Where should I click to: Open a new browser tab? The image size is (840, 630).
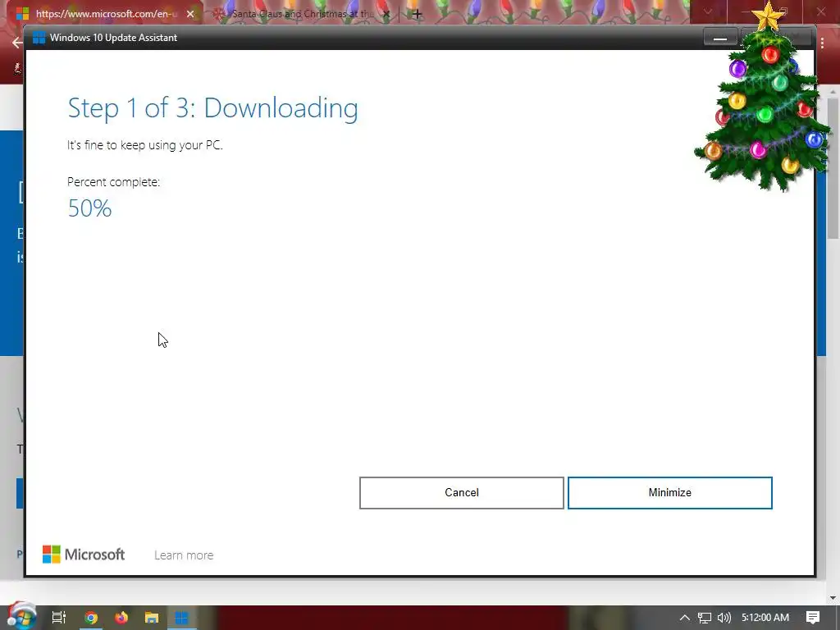pos(417,14)
